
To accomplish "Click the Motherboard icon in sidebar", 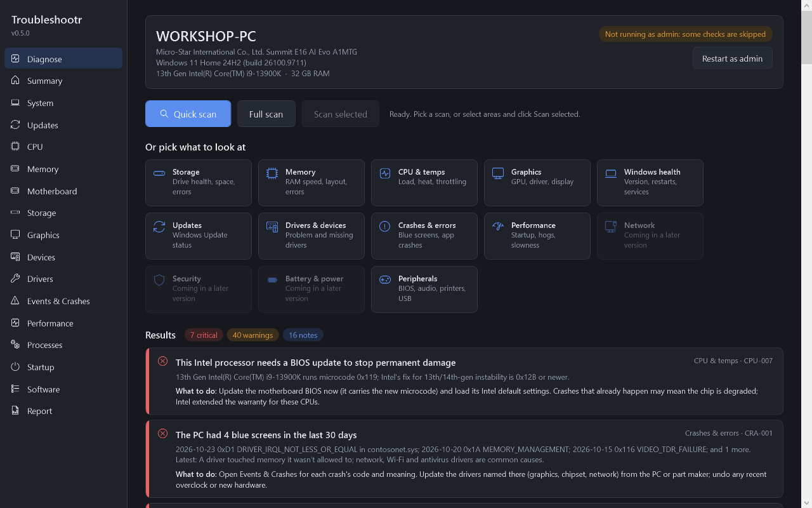I will pos(15,190).
